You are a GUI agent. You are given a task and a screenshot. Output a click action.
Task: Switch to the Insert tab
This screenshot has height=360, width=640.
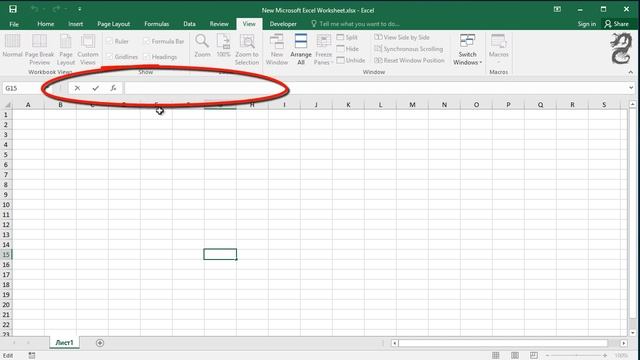tap(76, 24)
